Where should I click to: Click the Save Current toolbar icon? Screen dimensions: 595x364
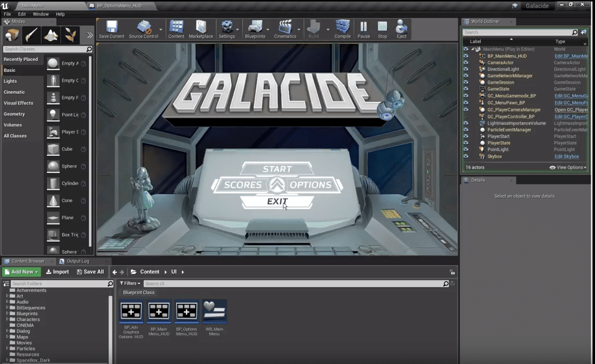pyautogui.click(x=112, y=29)
